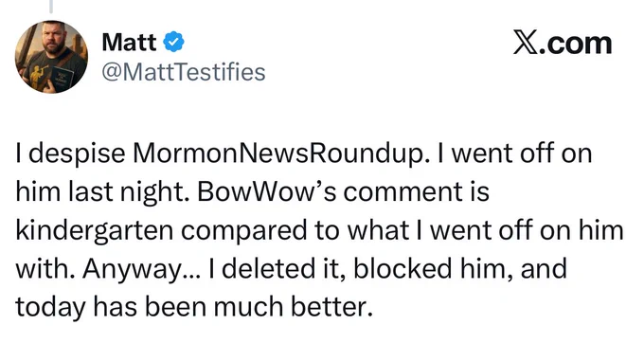Click the thread connector line above avatar
Viewport: 644px width, 343px height.
pyautogui.click(x=51, y=7)
